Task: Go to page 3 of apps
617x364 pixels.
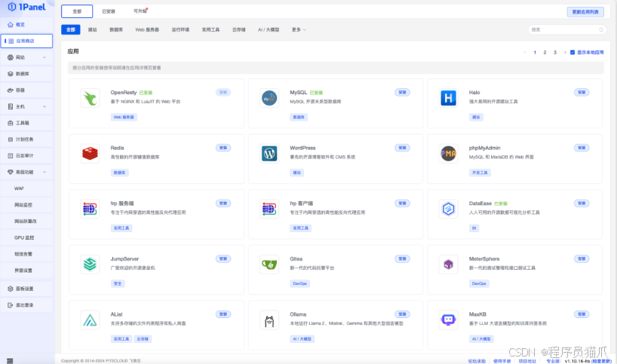Action: coord(555,52)
